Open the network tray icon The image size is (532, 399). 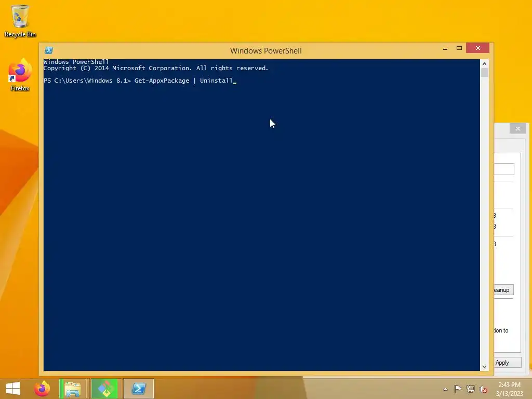(471, 389)
